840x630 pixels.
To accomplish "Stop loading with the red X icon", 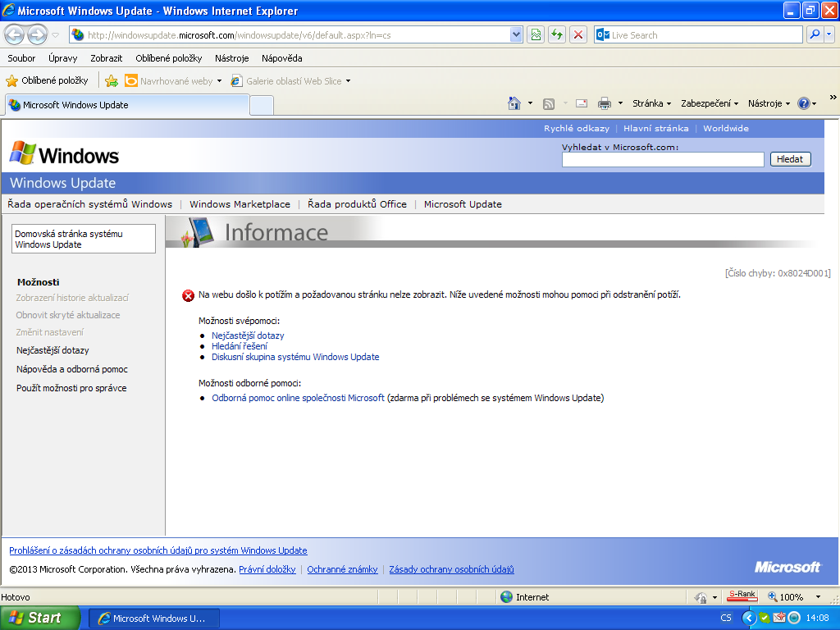I will point(578,35).
